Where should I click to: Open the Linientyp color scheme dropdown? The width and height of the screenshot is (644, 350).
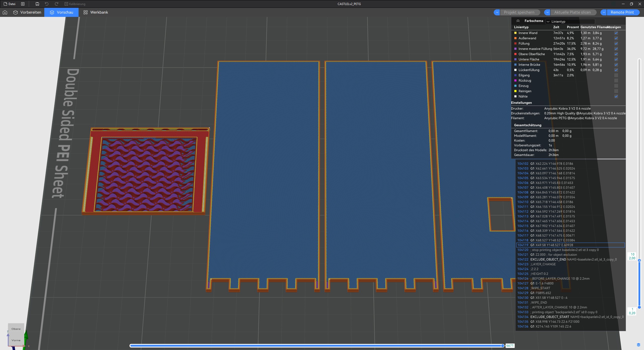pos(570,21)
